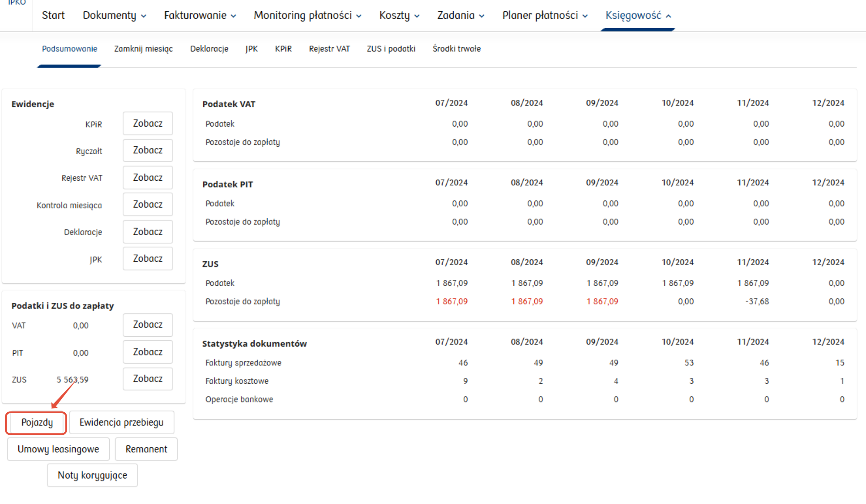
Task: Expand the Koszty menu
Action: tap(399, 15)
